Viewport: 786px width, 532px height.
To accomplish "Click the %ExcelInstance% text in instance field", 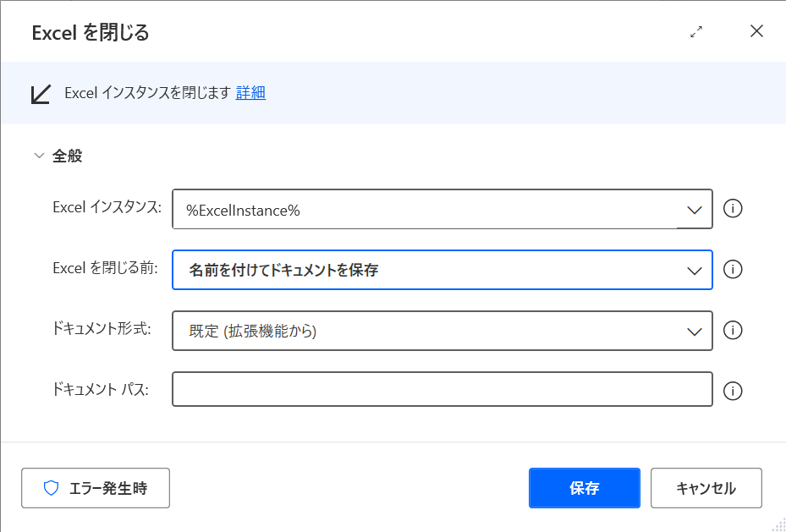I will (243, 210).
